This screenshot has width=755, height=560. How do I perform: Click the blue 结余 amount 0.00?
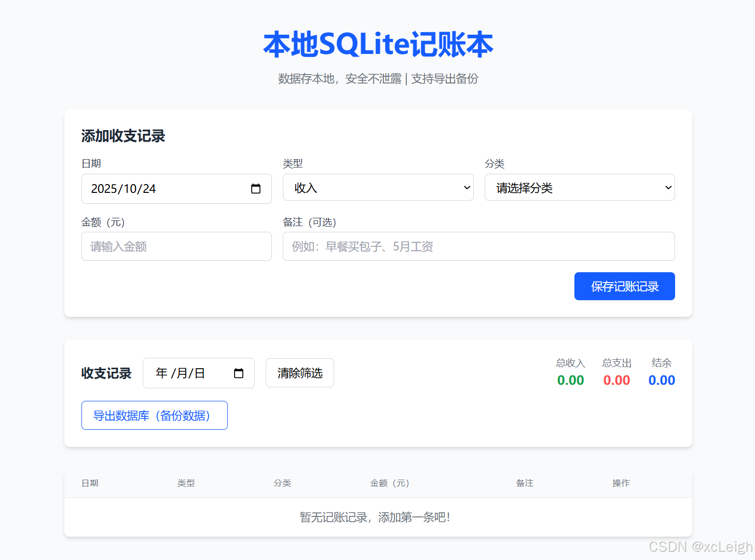tap(661, 380)
